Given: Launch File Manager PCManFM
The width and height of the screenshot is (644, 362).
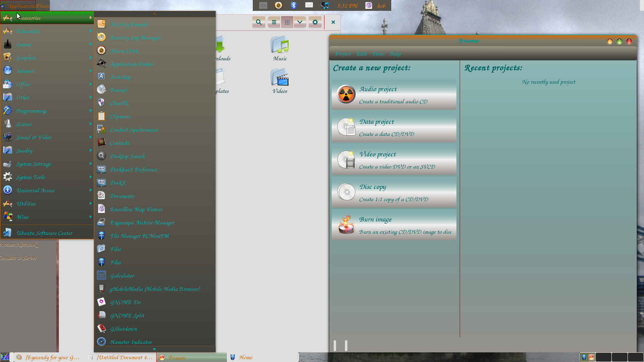Looking at the screenshot, I should coord(155,236).
